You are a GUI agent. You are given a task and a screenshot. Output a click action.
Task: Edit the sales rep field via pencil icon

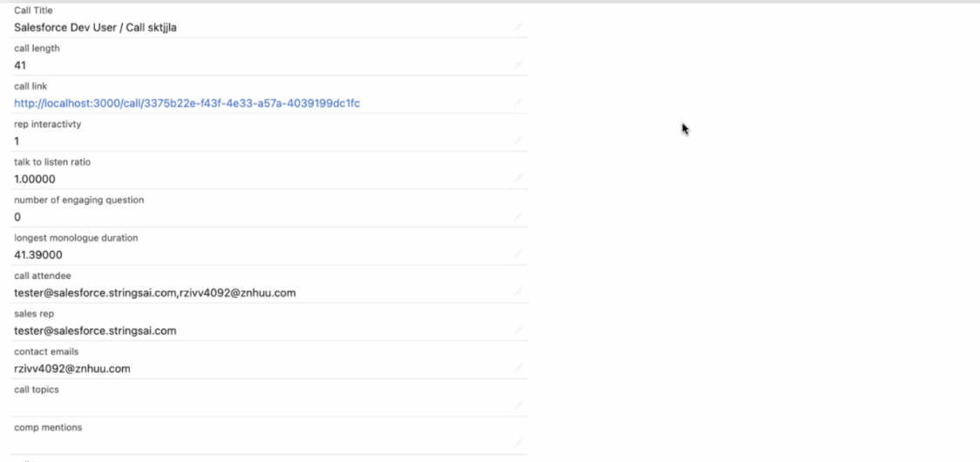[518, 330]
